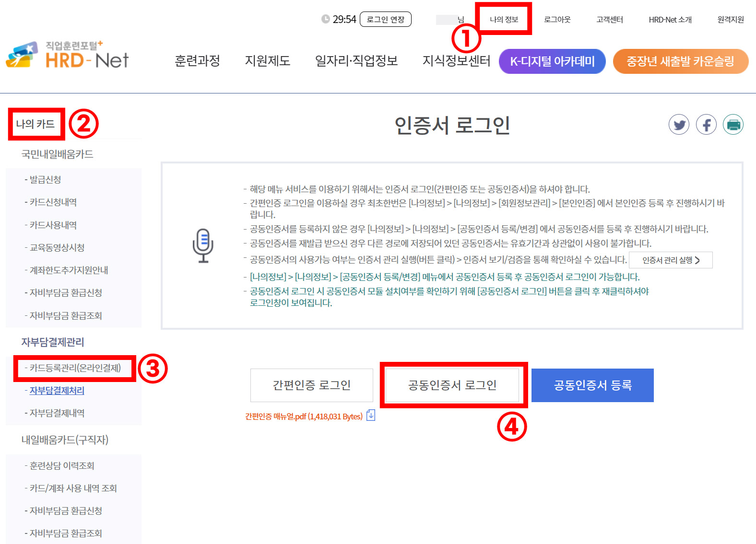Open 일자리·직업정보 main menu

[356, 61]
